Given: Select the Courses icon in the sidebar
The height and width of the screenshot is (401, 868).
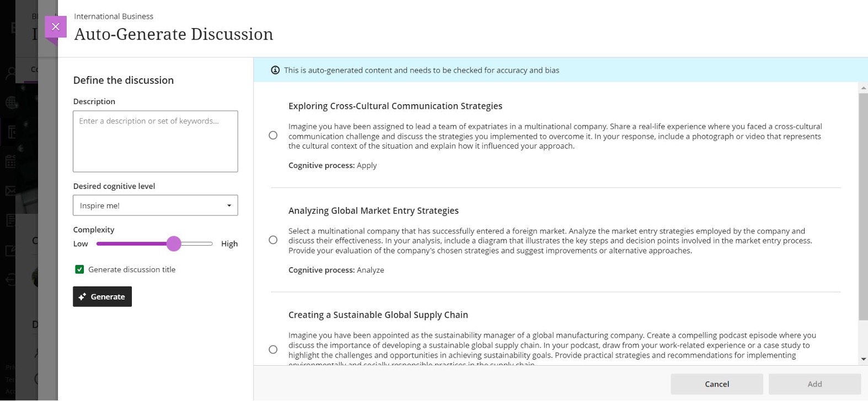Looking at the screenshot, I should [x=11, y=131].
